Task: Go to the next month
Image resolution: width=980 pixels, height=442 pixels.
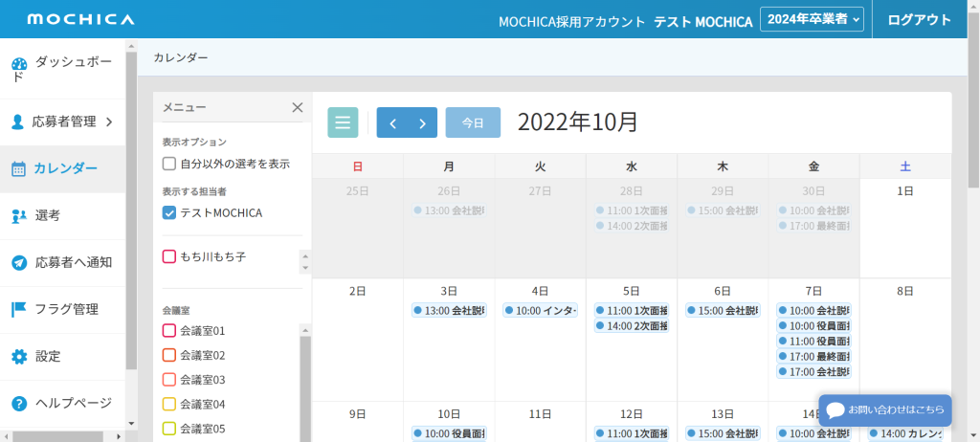Action: (x=422, y=122)
